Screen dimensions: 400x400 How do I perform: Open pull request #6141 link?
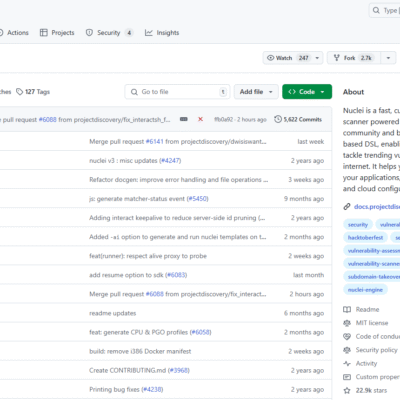pos(155,142)
